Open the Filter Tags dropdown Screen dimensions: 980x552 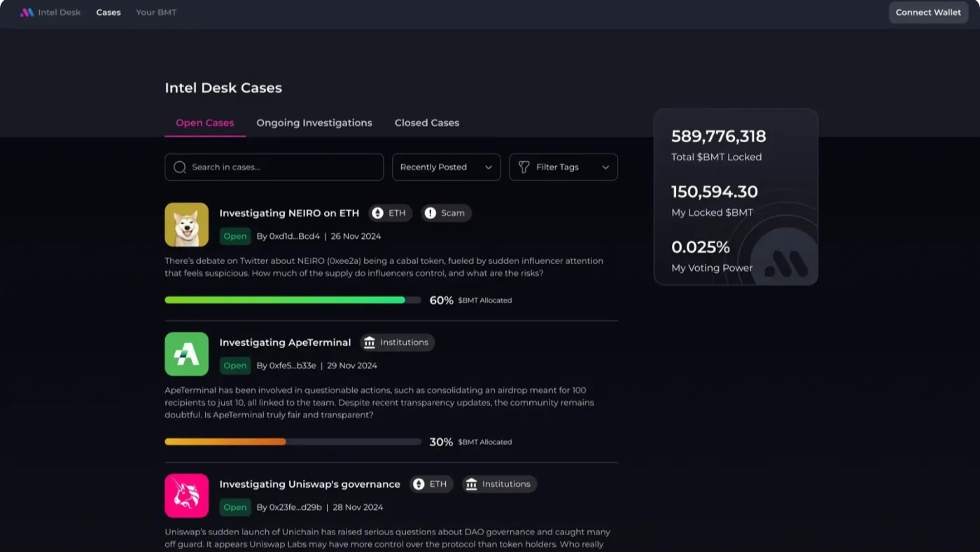coord(563,167)
